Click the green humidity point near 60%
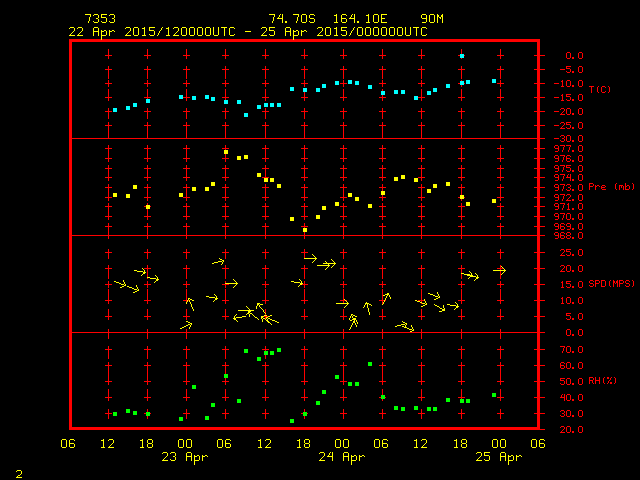The height and width of the screenshot is (480, 640). [370, 364]
